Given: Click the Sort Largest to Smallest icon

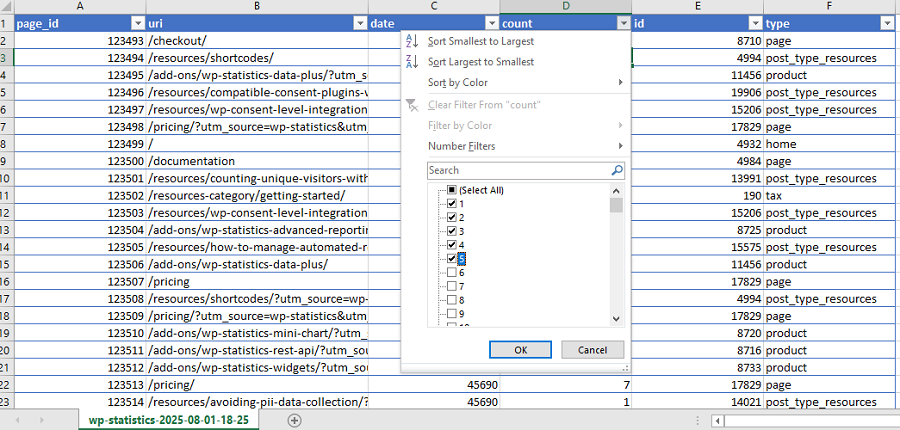Looking at the screenshot, I should pos(412,62).
